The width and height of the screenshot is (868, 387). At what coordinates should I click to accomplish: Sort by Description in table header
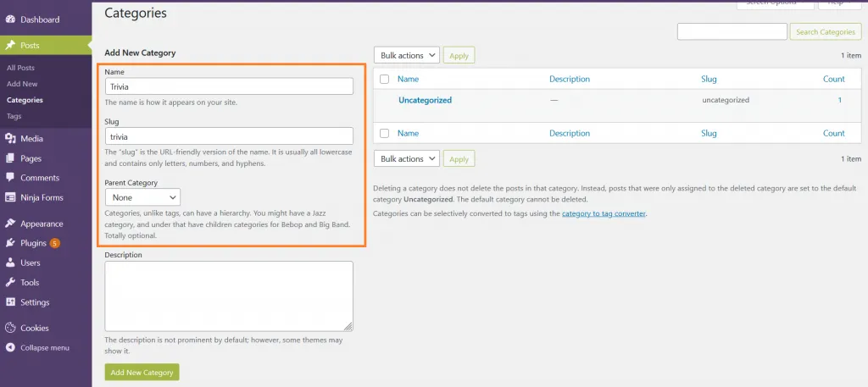[570, 79]
